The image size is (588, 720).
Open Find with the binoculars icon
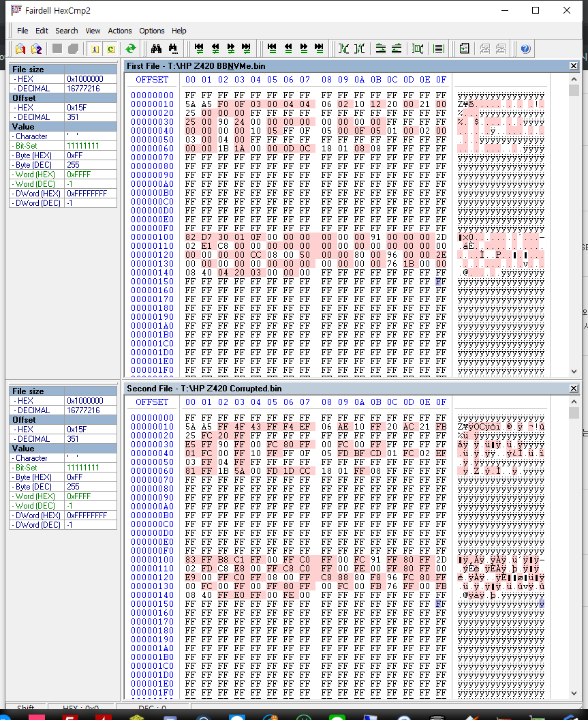tap(156, 48)
